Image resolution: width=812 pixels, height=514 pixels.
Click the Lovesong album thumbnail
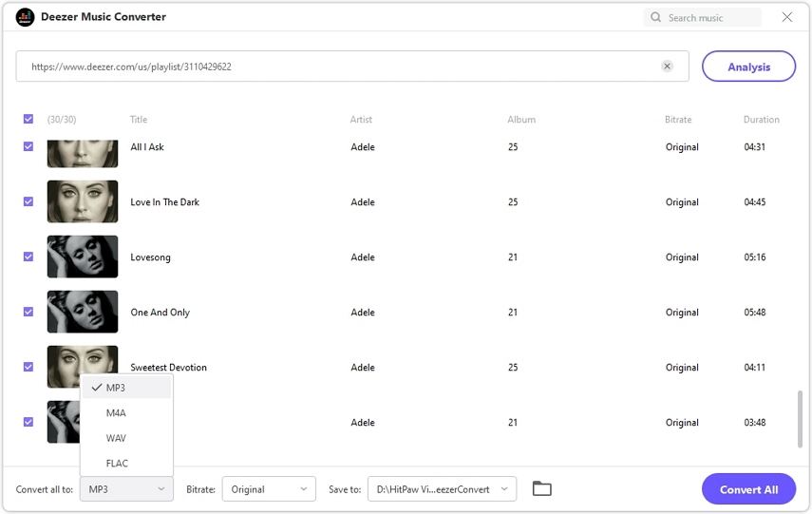click(83, 257)
